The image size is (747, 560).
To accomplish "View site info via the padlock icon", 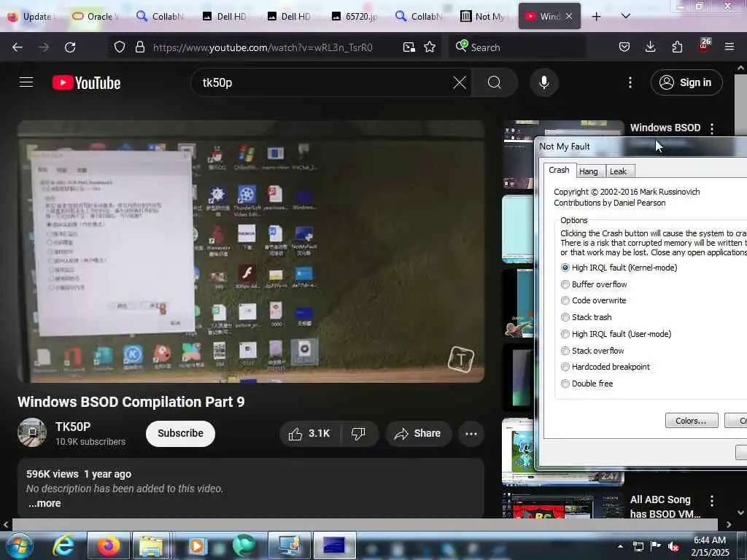I will (x=139, y=47).
